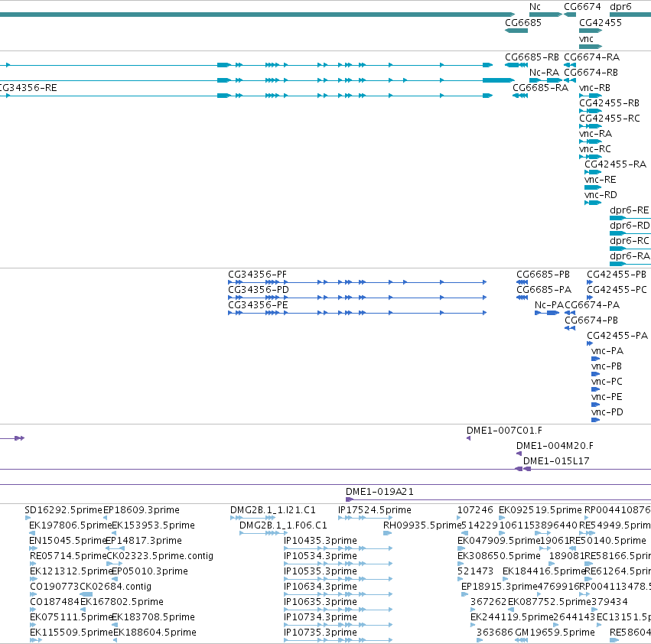Select the vnc-PE protein label
Image resolution: width=651 pixels, height=644 pixels.
(x=607, y=396)
